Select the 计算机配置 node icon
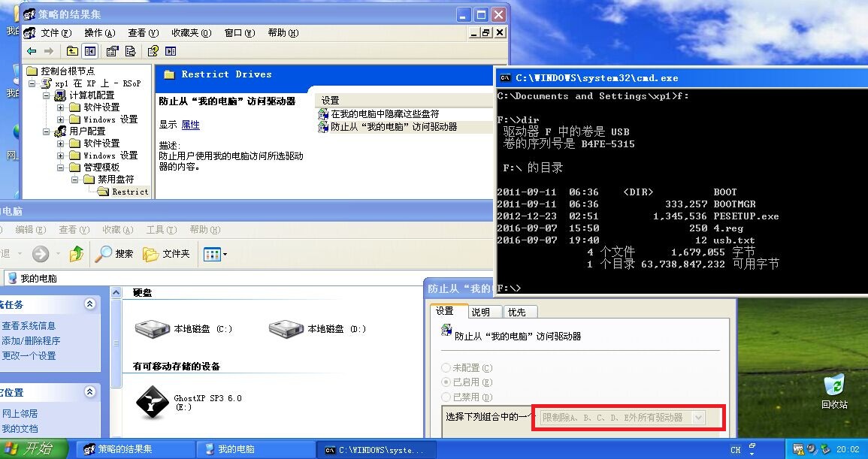 coord(60,95)
